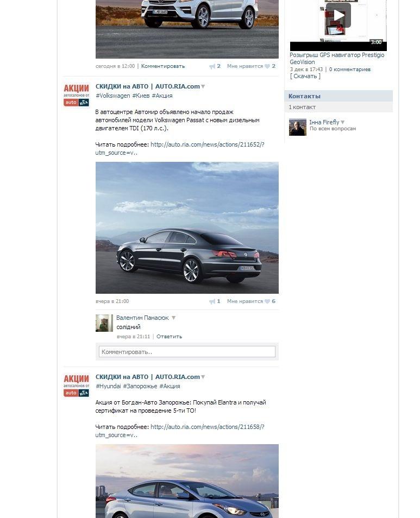Open hashtag #Запорожье
420x518 pixels.
click(140, 386)
